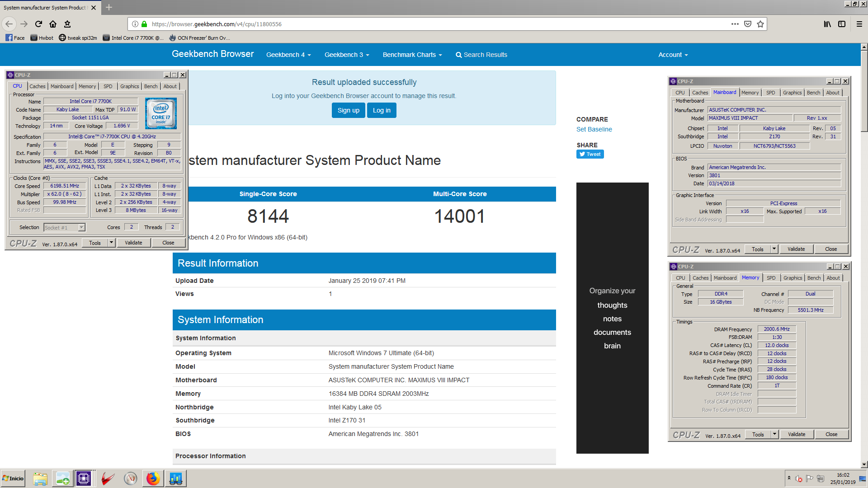Expand the Benchmark Charts dropdown
The width and height of the screenshot is (868, 488).
412,55
